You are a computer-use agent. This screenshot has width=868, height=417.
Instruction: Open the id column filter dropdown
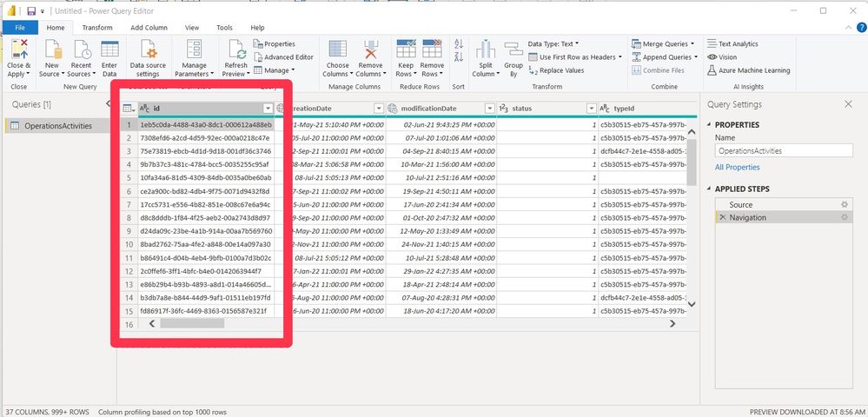coord(268,109)
